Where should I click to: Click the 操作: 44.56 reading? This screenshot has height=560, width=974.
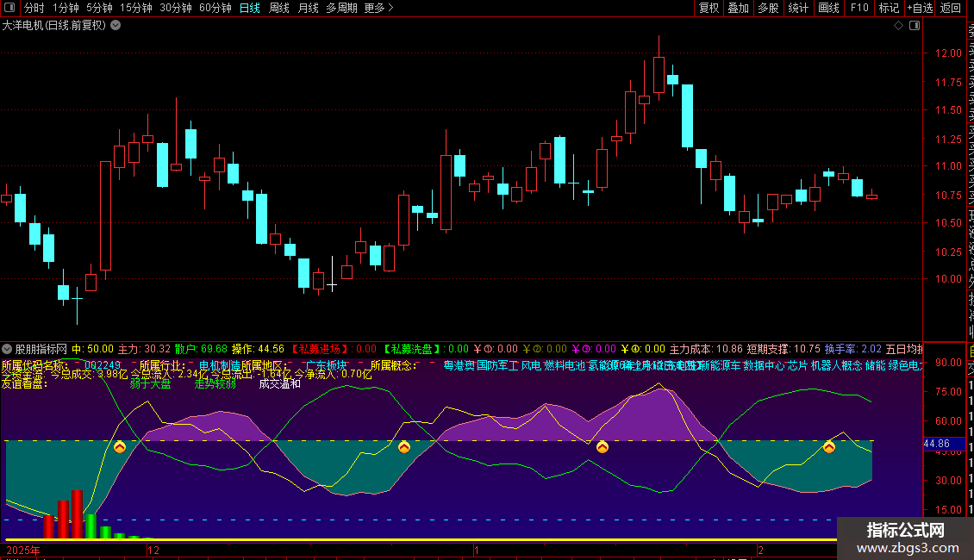[x=258, y=349]
